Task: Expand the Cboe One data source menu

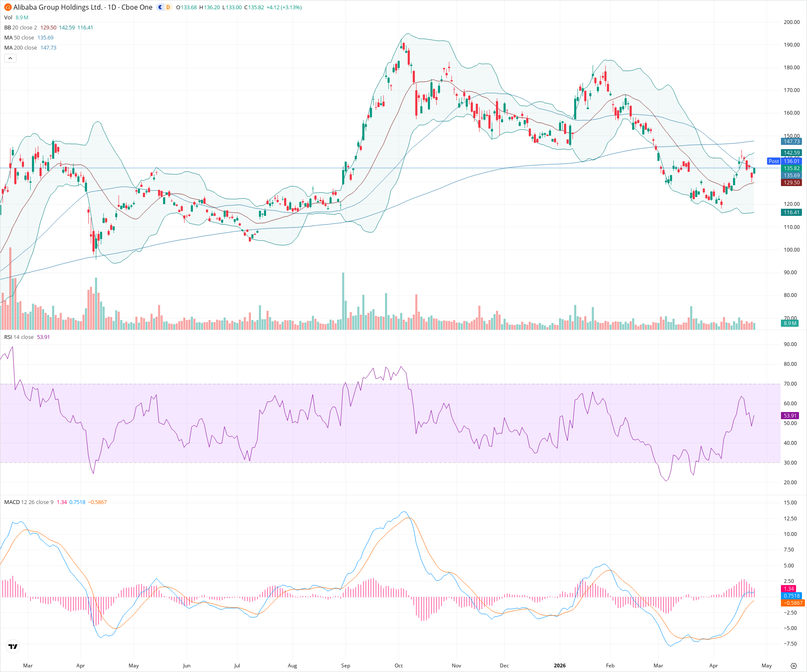Action: tap(137, 7)
